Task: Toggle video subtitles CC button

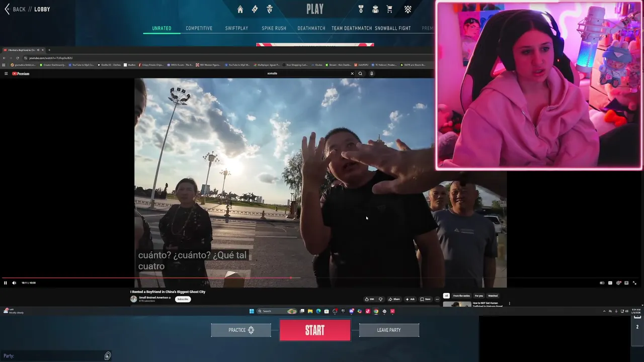Action: [x=610, y=283]
